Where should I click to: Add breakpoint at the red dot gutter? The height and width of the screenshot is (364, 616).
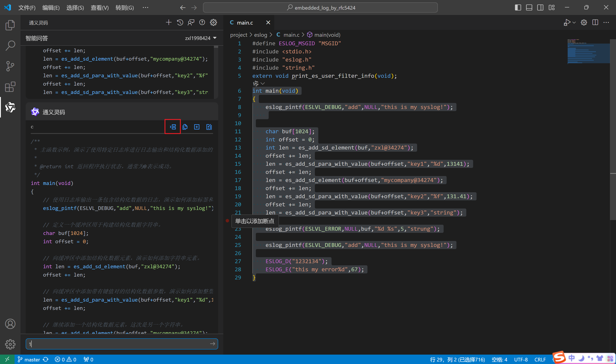[x=227, y=221]
